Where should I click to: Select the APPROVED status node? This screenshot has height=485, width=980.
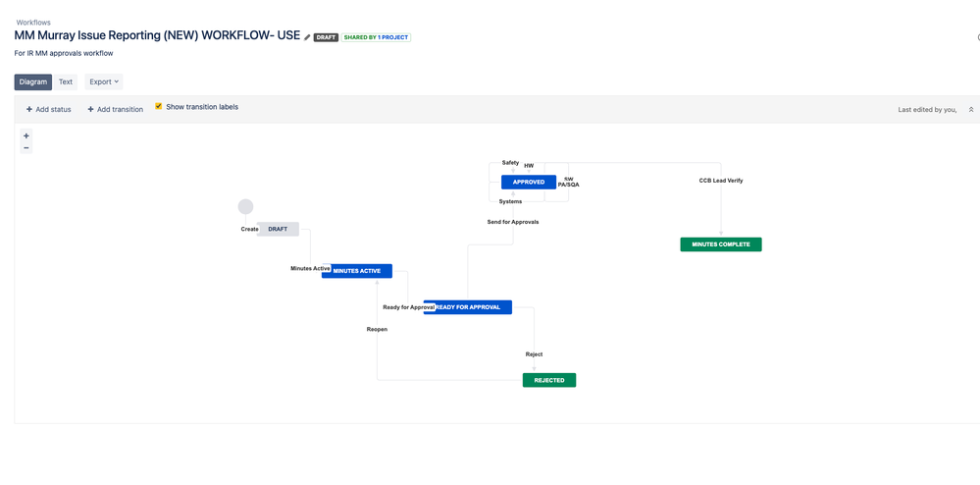click(529, 182)
